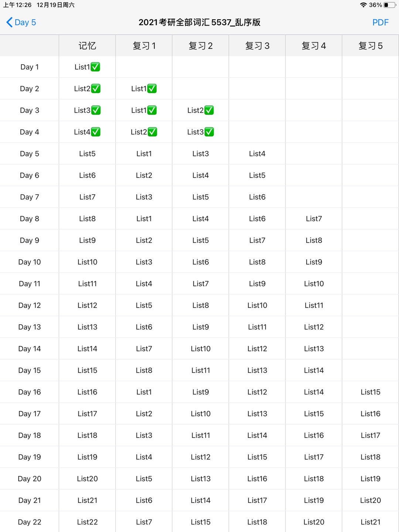Open List7 under 复习 4 for Day 8
Viewport: 399px width, 532px height.
click(314, 219)
